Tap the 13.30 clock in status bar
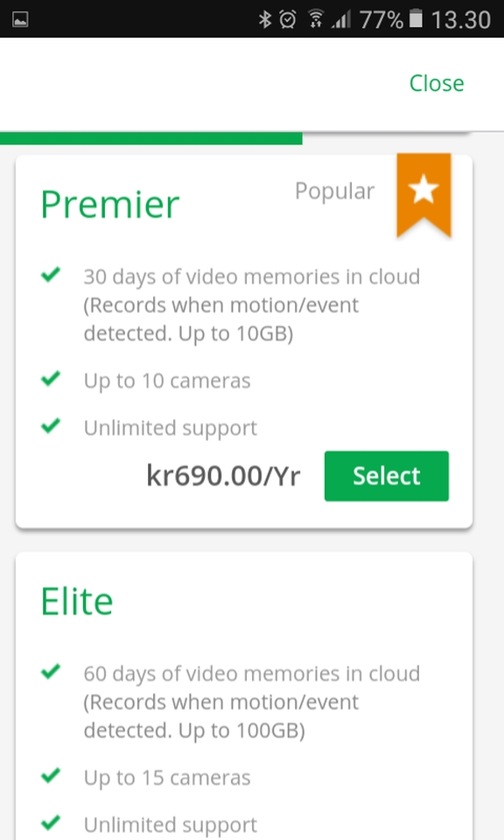 (460, 20)
